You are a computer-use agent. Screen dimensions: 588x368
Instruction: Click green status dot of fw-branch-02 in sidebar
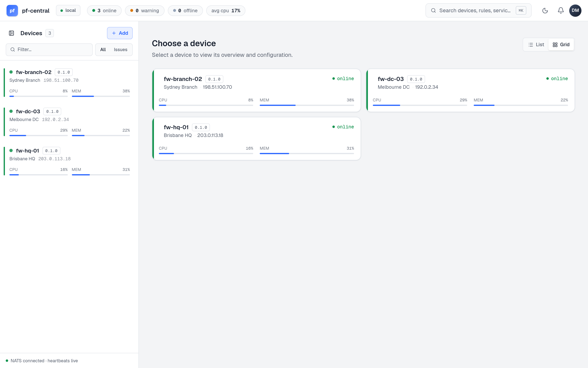click(x=11, y=72)
